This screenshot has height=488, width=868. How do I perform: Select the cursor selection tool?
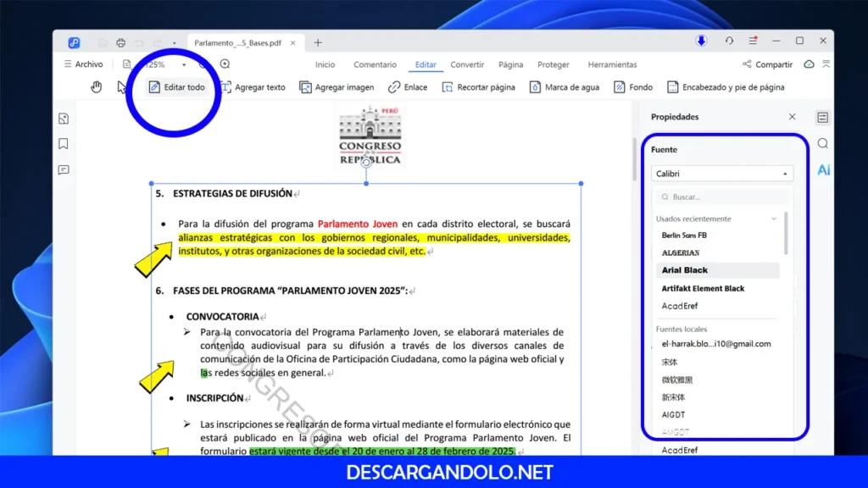tap(121, 87)
